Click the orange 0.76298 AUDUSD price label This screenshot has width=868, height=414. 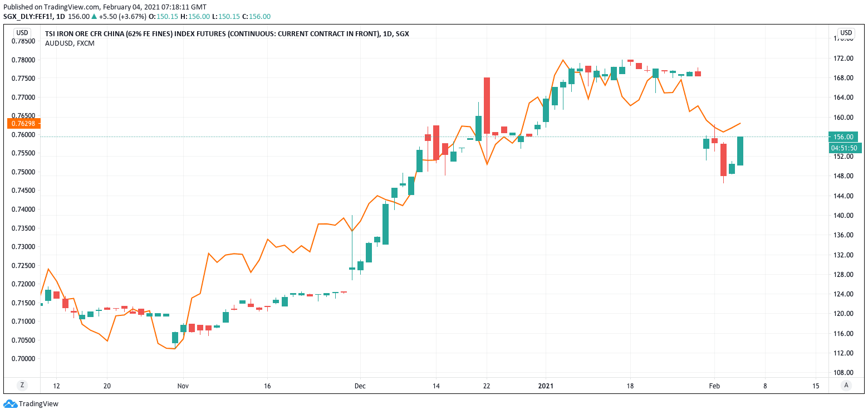coord(23,123)
